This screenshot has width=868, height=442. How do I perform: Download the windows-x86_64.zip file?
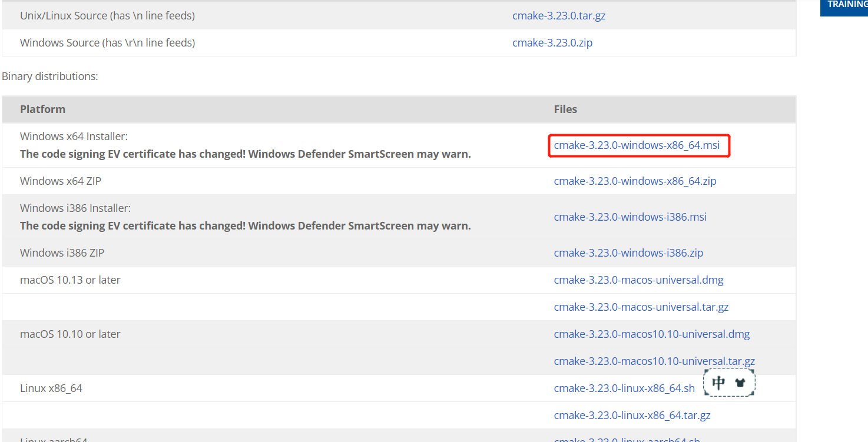[x=635, y=181]
